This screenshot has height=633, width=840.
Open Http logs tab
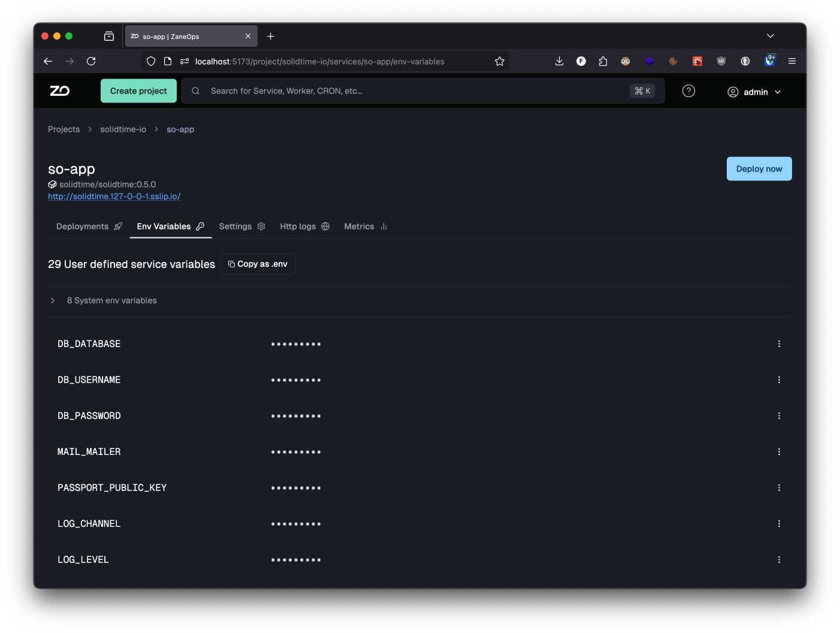pyautogui.click(x=305, y=227)
